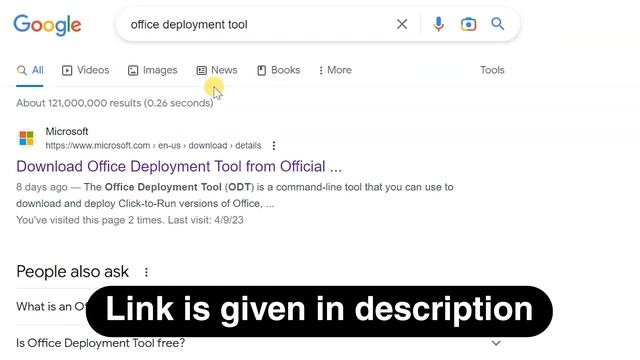Screen dimensions: 640x360
Task: Open Download Office Deployment Tool result link
Action: point(179,167)
